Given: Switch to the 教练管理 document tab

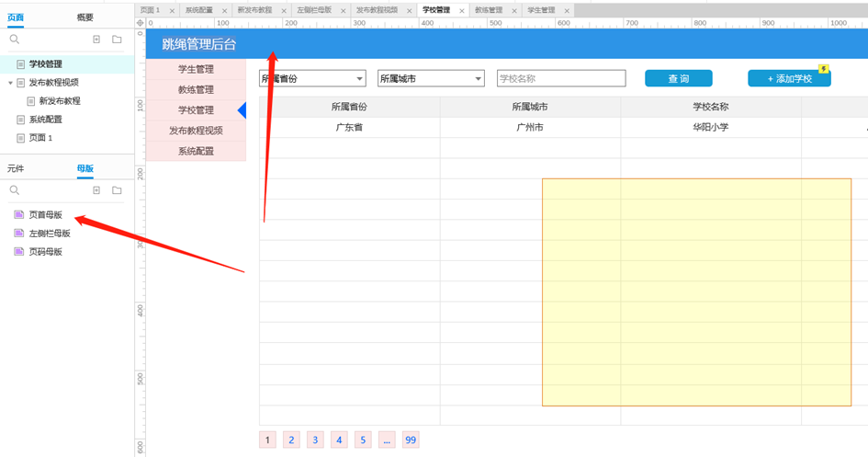Looking at the screenshot, I should [489, 10].
